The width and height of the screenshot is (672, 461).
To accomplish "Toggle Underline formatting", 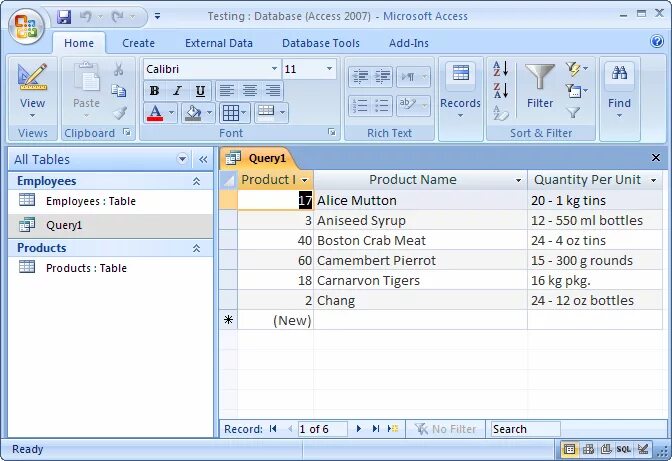I will [x=200, y=91].
